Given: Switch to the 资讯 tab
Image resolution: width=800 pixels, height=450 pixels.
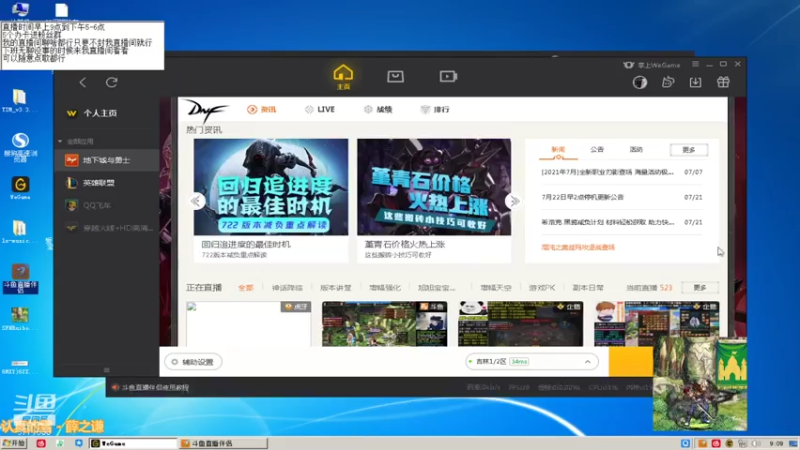Looking at the screenshot, I should [262, 110].
